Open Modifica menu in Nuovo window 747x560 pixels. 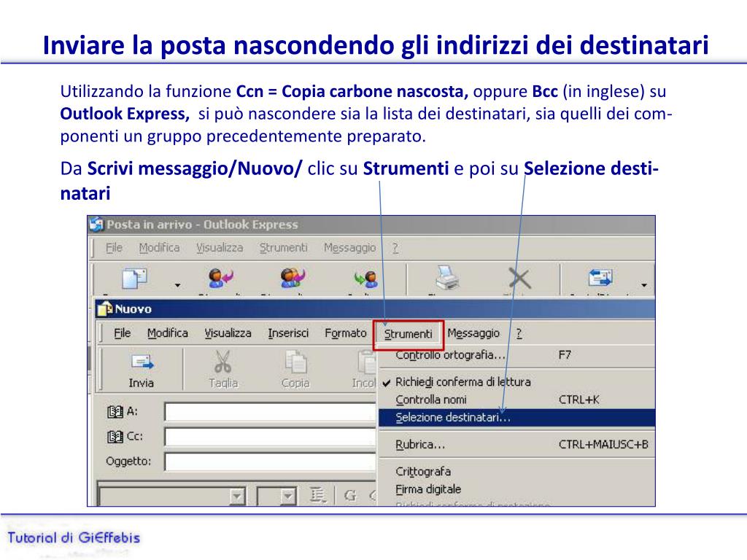(x=167, y=332)
